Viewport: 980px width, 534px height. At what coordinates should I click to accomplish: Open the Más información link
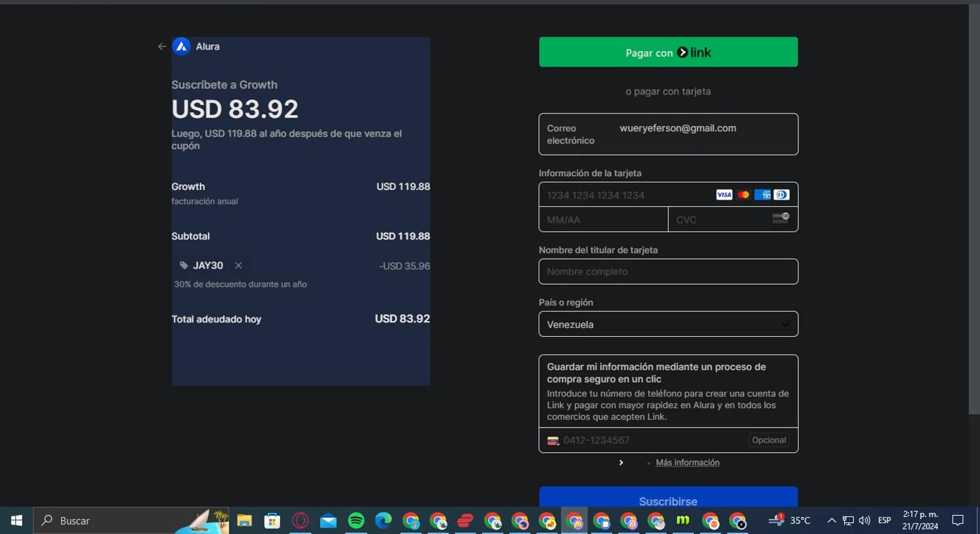coord(687,463)
